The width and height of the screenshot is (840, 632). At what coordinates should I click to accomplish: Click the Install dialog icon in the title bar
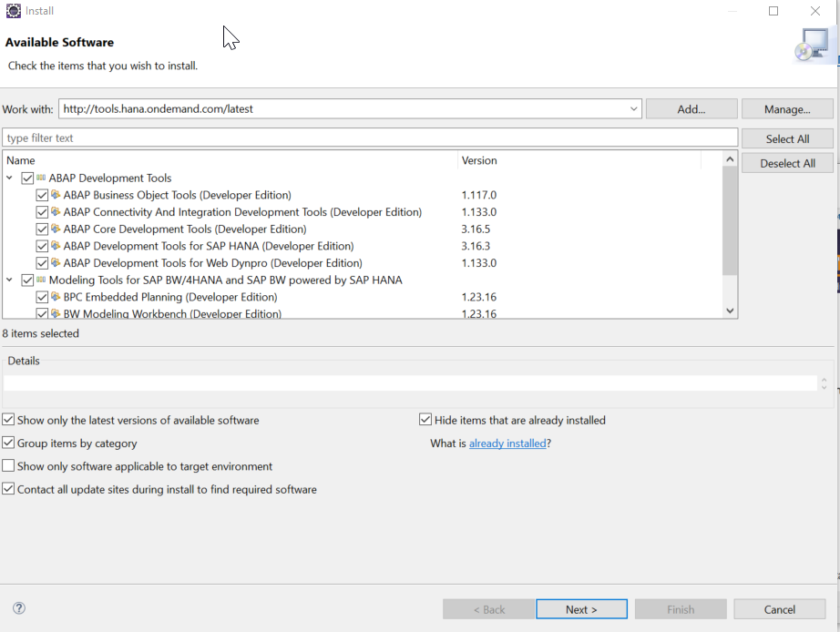[12, 10]
